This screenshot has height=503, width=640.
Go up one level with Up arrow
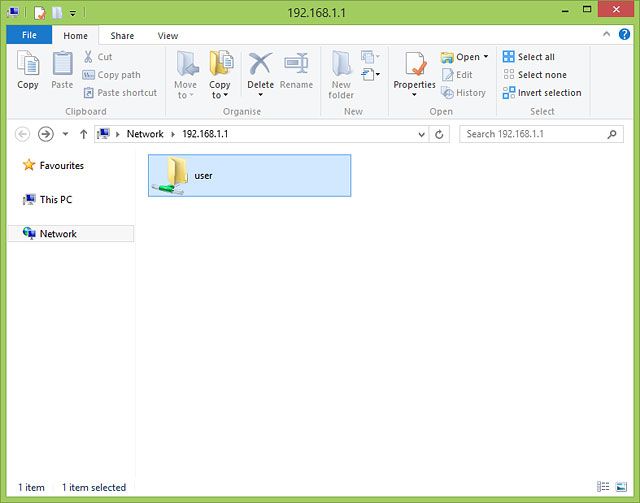pyautogui.click(x=84, y=134)
